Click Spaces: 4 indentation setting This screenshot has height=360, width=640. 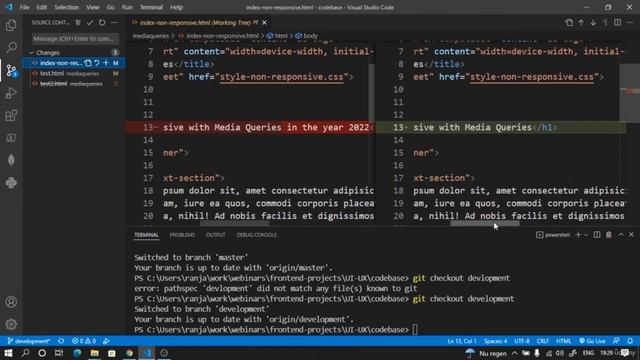click(x=496, y=341)
